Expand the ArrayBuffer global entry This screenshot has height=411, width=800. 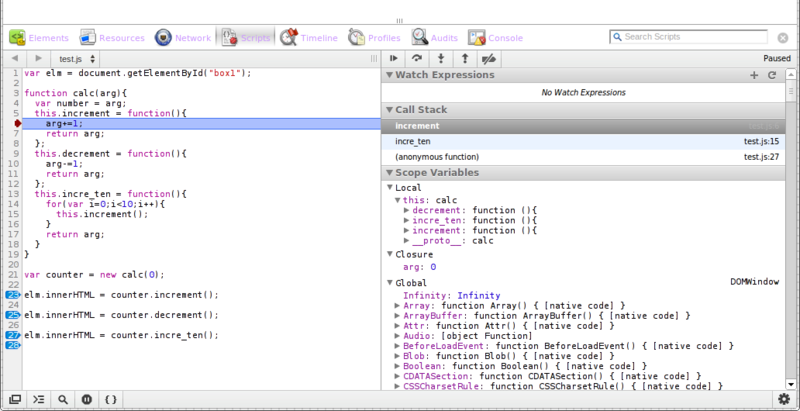tap(398, 316)
